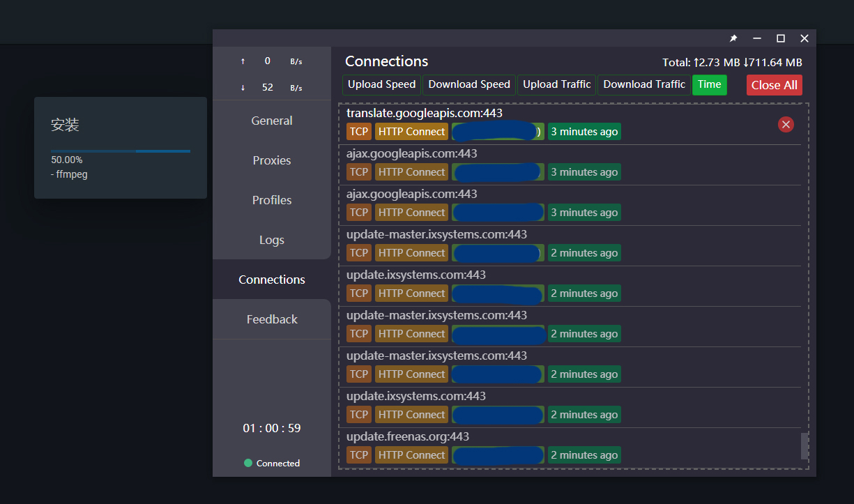Click the Total traffic summary text
Viewport: 854px width, 504px height.
[x=732, y=63]
